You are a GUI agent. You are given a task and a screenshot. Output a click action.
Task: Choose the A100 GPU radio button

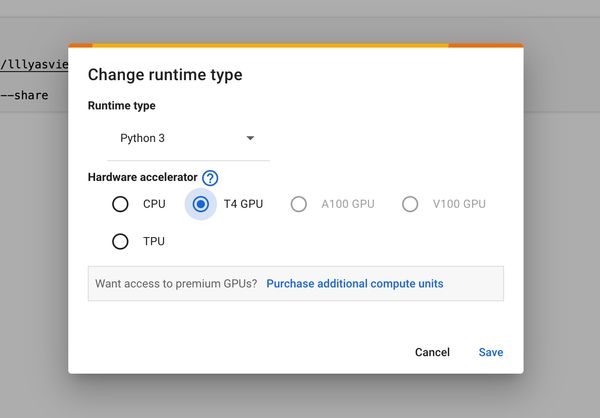299,204
